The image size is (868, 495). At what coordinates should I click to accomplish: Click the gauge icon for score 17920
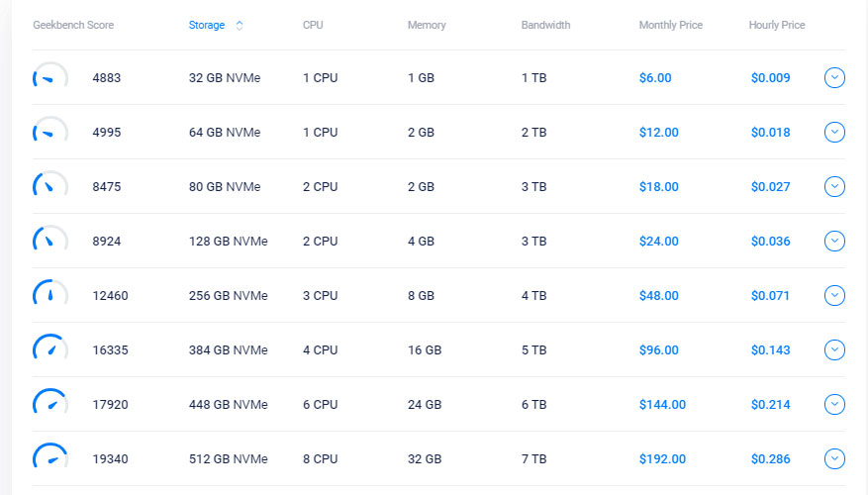(x=50, y=402)
